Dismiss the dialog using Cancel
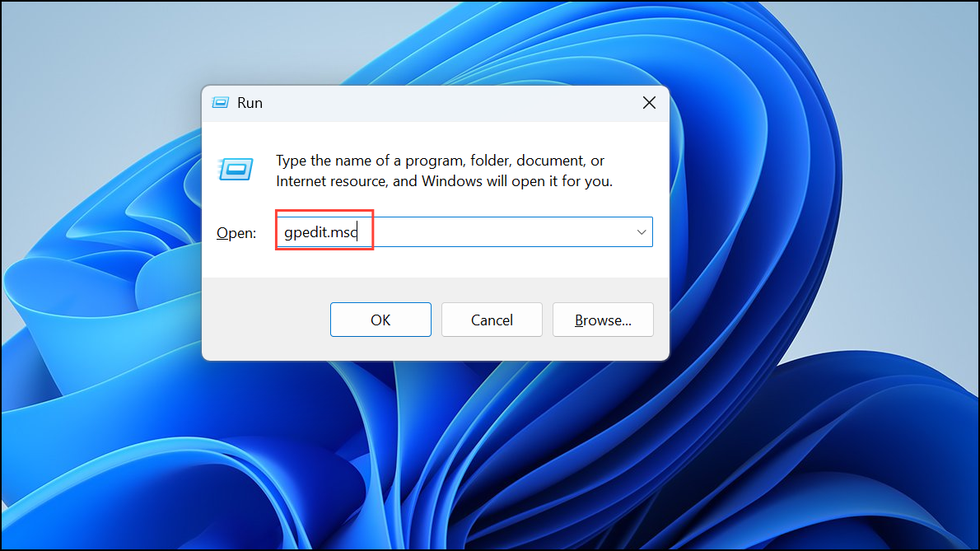 point(492,320)
